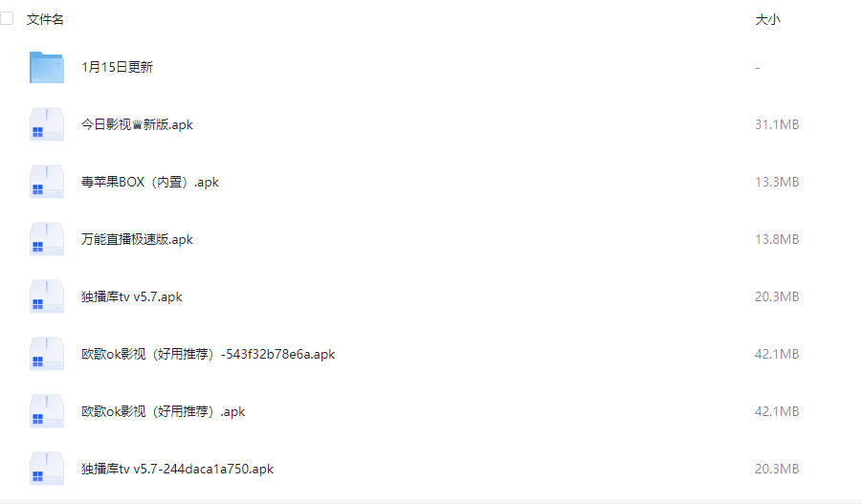Click the 31.1MB size of 今日影视
This screenshot has height=504, width=862.
[777, 124]
